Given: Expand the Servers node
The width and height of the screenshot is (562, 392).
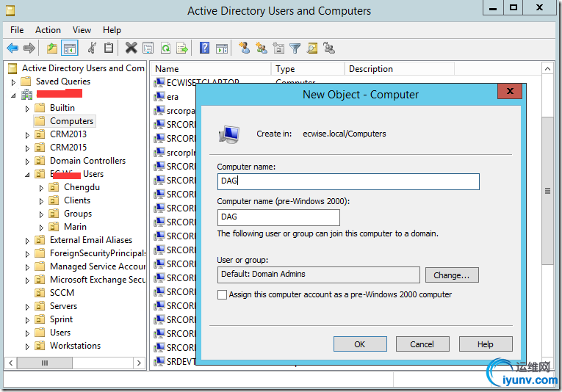Looking at the screenshot, I should pyautogui.click(x=27, y=308).
